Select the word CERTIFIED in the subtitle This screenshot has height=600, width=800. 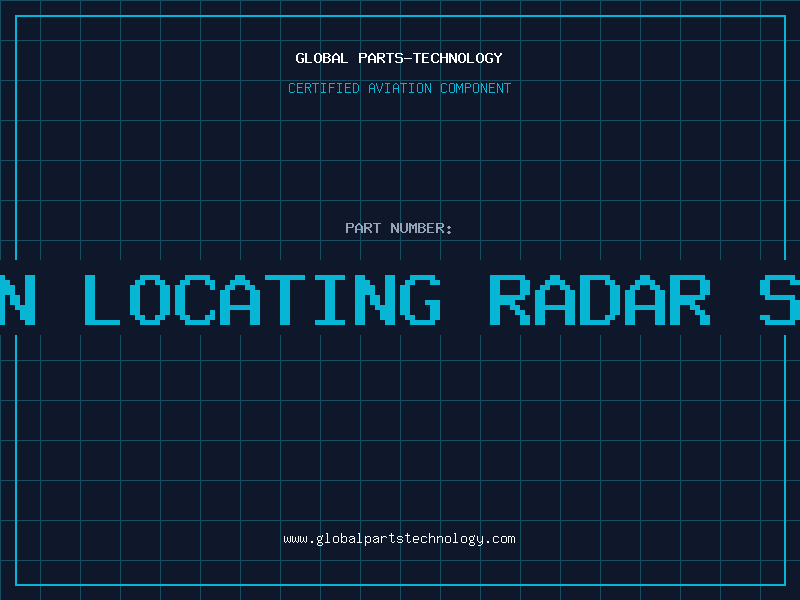(x=324, y=88)
